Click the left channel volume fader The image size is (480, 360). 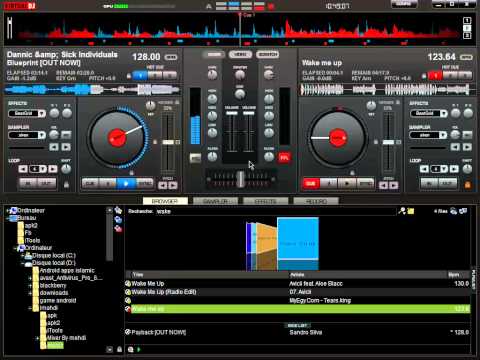[x=232, y=113]
